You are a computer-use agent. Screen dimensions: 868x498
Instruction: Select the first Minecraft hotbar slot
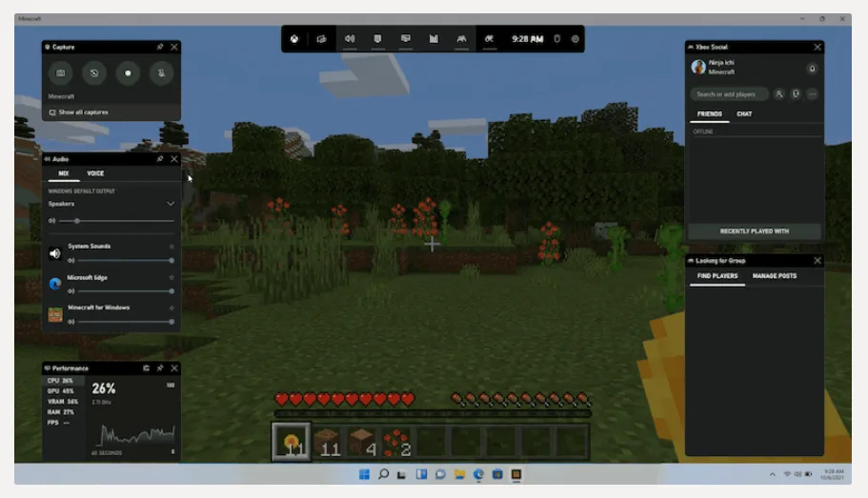pos(292,442)
